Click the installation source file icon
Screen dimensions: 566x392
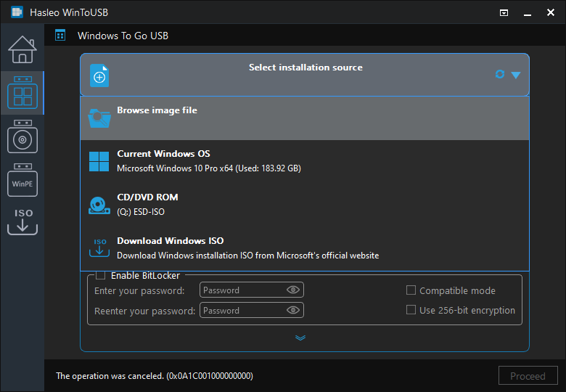click(x=99, y=75)
